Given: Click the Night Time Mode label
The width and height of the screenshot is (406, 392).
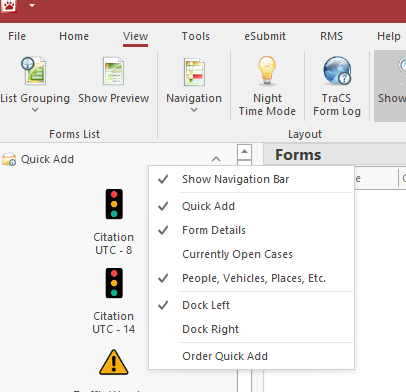Looking at the screenshot, I should coord(267,105).
